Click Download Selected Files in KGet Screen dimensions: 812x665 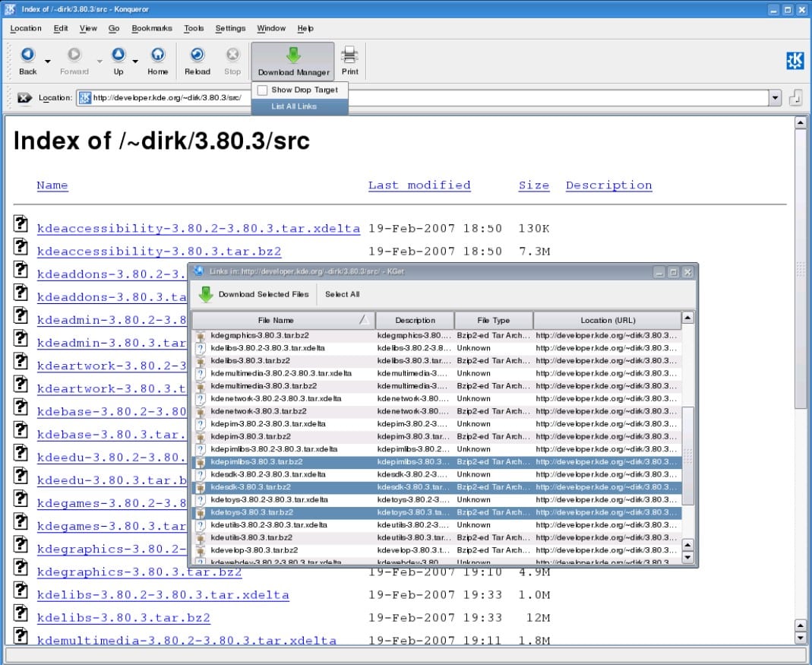[254, 294]
